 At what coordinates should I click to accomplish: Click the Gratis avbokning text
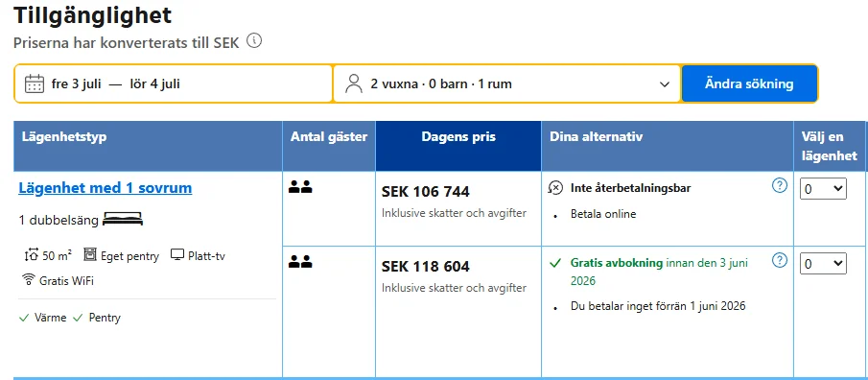coord(617,263)
